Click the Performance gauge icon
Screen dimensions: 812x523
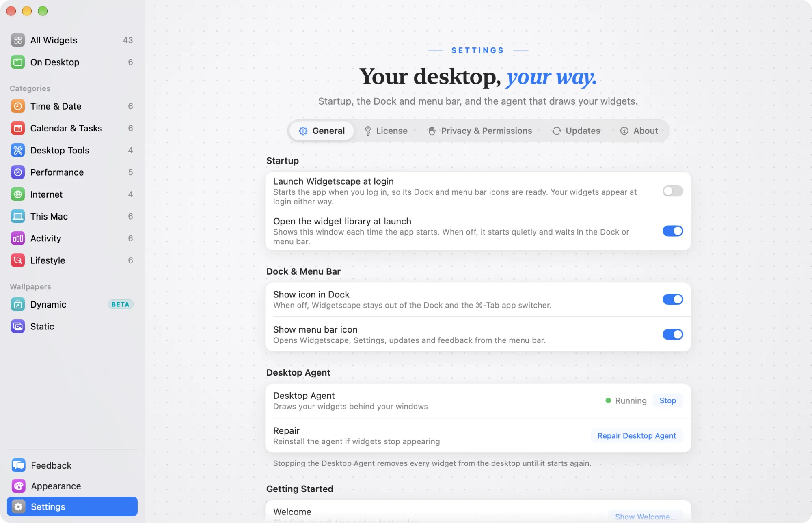point(17,172)
